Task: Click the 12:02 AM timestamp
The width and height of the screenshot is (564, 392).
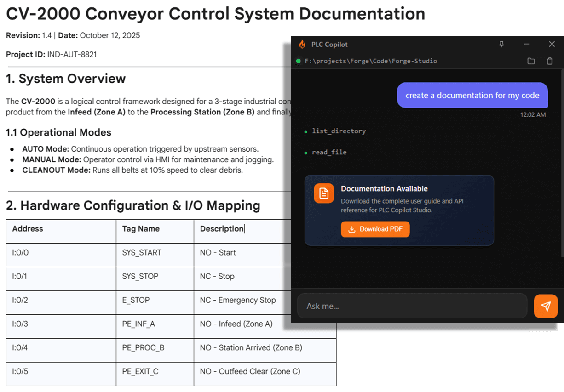Action: tap(533, 114)
